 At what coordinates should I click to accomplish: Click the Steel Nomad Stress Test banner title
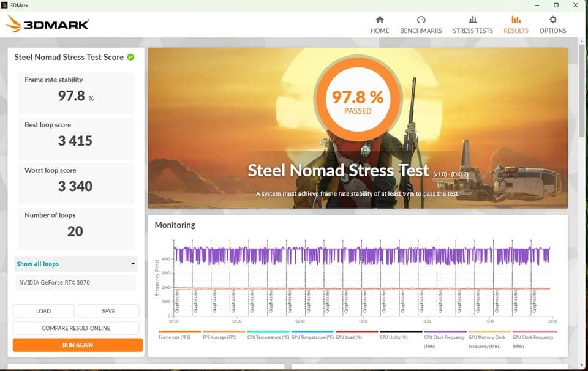click(338, 171)
